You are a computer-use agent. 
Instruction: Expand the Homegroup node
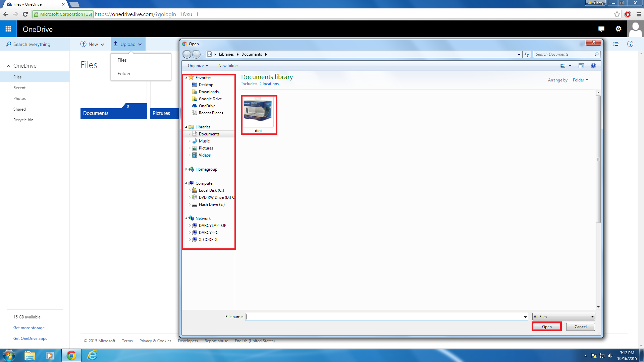tap(186, 169)
